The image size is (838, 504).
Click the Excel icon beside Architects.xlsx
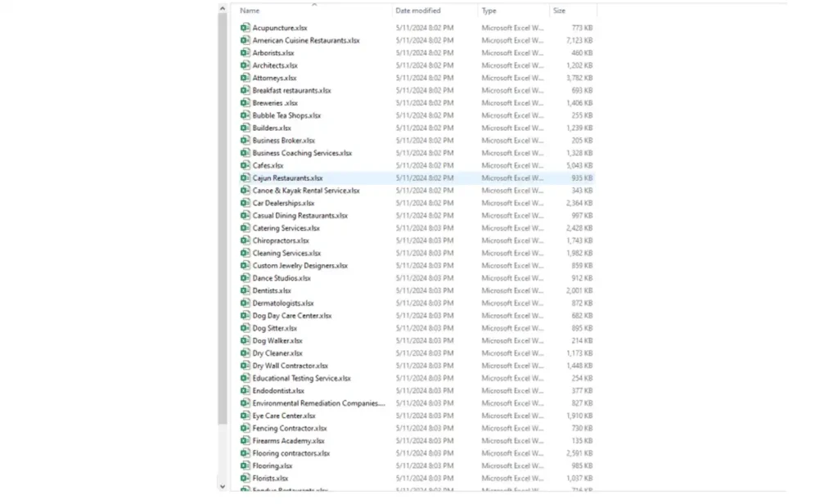(x=245, y=65)
